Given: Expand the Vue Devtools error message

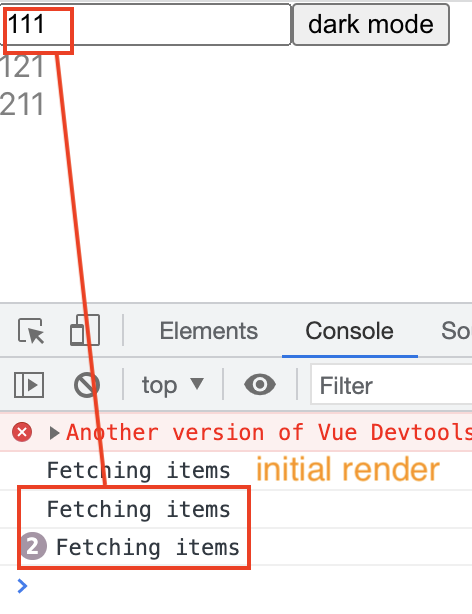Looking at the screenshot, I should (54, 433).
